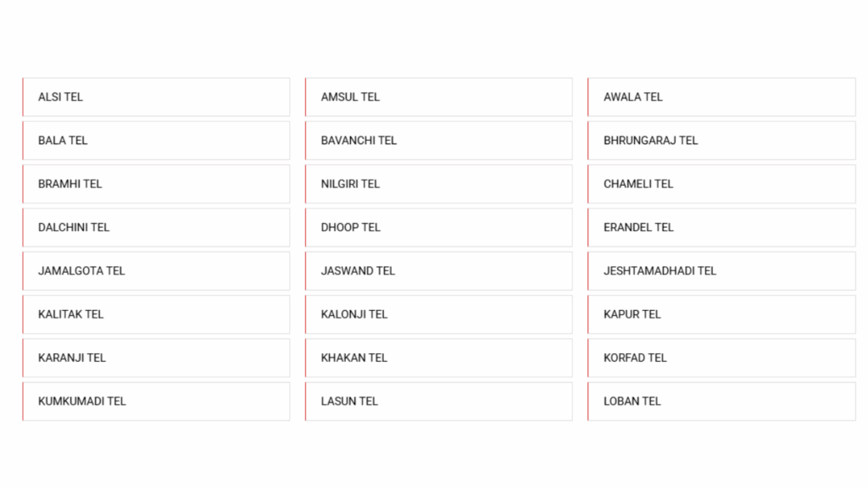Open the JASWAND TEL item

438,271
